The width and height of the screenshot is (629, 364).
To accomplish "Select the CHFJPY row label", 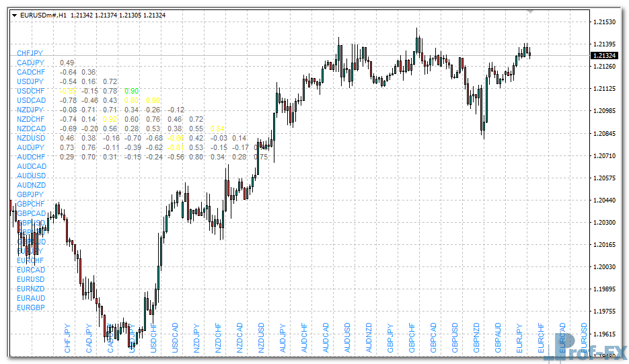I will [30, 53].
